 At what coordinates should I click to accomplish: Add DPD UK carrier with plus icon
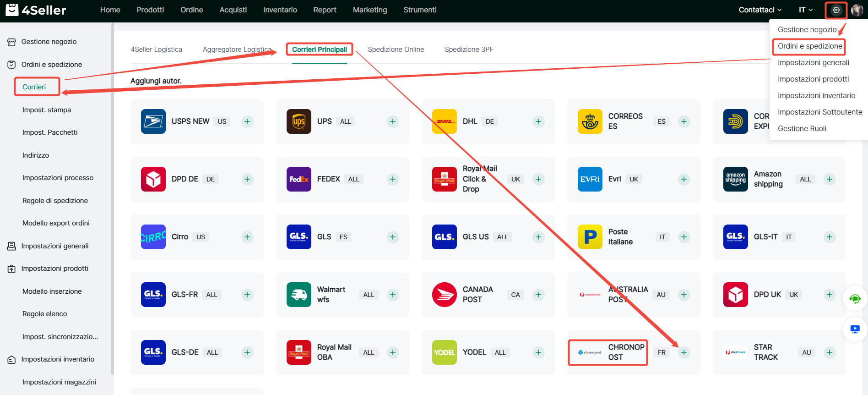point(830,295)
